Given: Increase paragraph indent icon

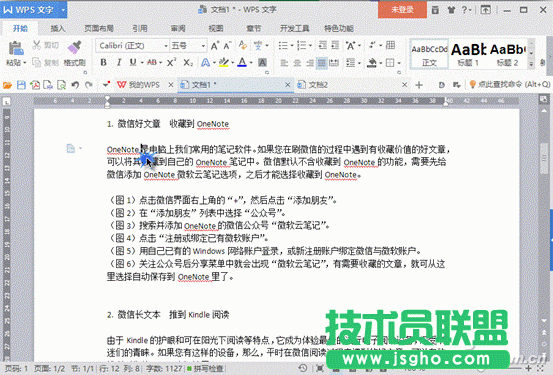Looking at the screenshot, I should click(335, 45).
